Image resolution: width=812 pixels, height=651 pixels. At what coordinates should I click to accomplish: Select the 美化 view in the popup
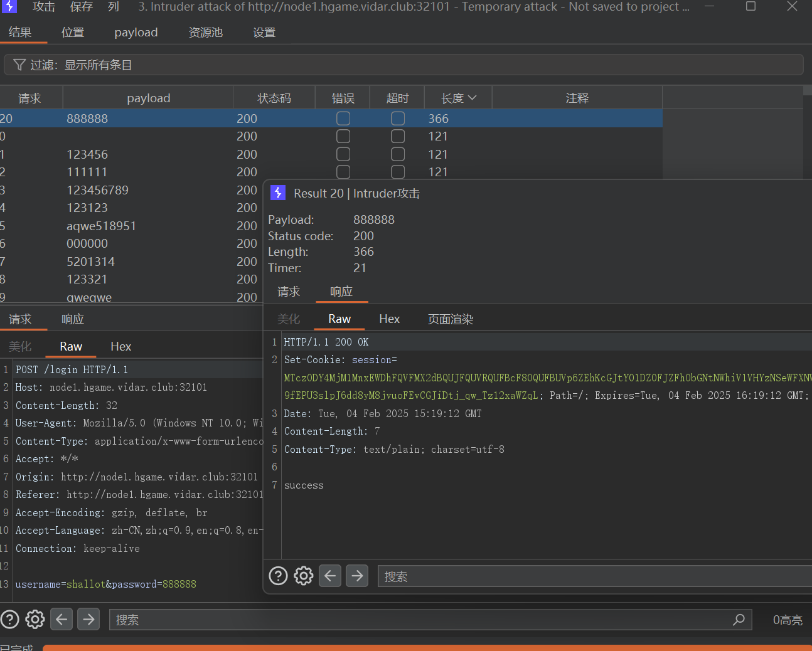point(289,319)
